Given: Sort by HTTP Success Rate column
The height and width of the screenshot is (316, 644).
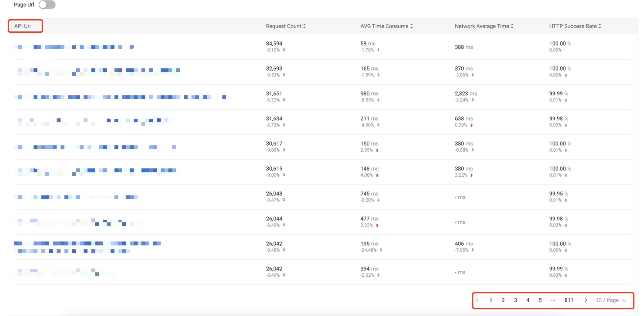Looking at the screenshot, I should tap(600, 26).
